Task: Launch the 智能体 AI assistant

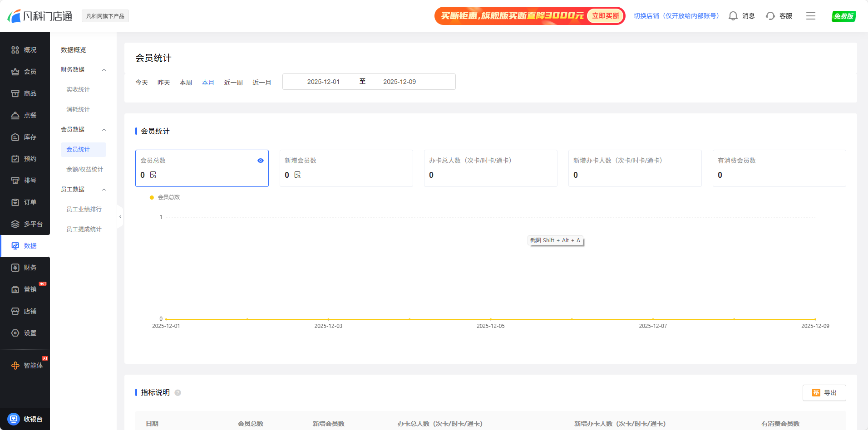Action: click(x=25, y=365)
